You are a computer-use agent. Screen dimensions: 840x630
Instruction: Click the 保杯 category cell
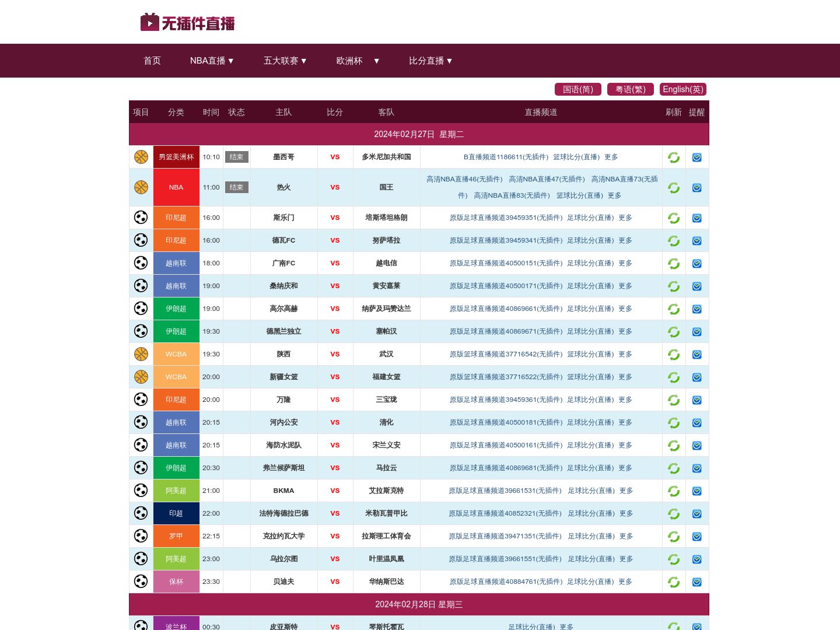tap(176, 582)
